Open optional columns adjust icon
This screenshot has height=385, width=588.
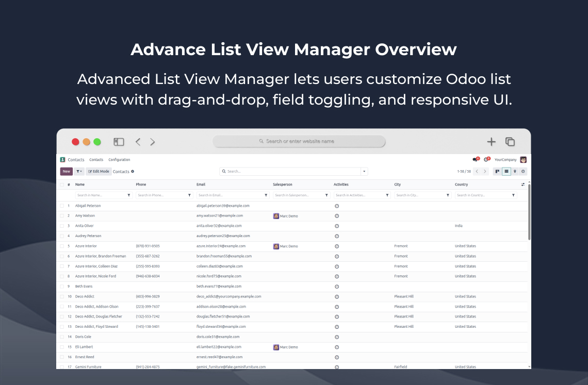coord(522,185)
